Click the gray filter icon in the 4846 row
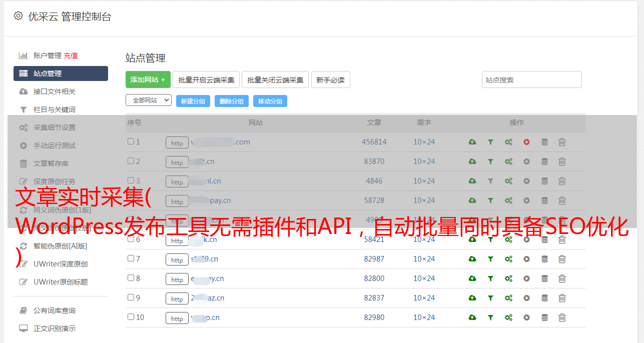The height and width of the screenshot is (343, 644). 490,181
